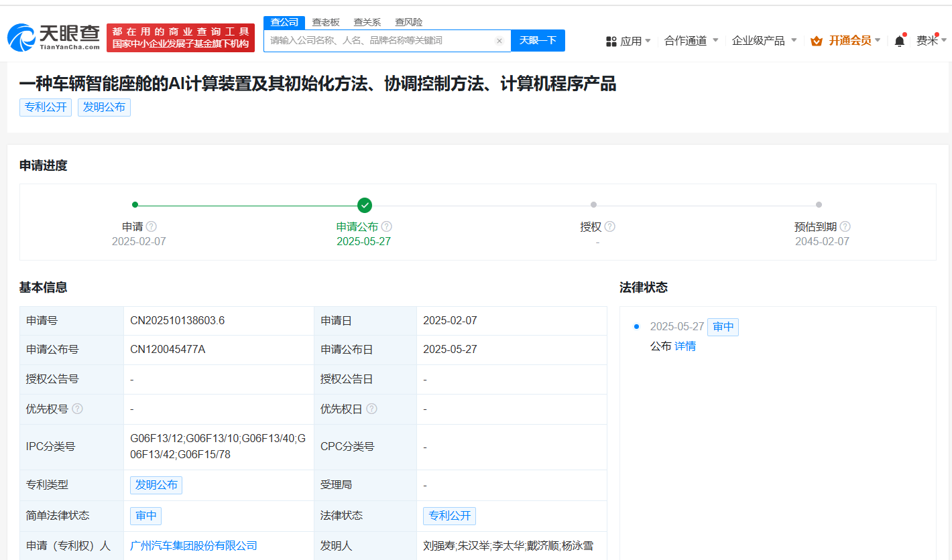Clear the search box with X icon
The height and width of the screenshot is (560, 952).
pos(499,41)
